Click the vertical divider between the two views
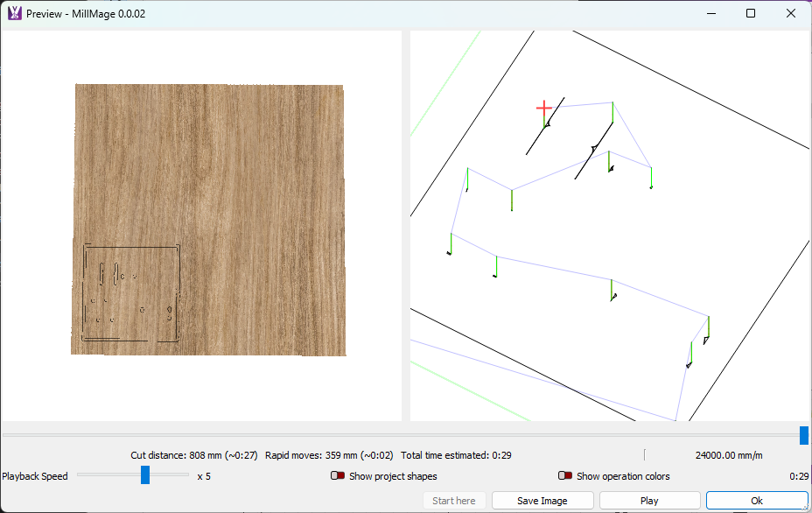This screenshot has height=513, width=812. [x=405, y=226]
